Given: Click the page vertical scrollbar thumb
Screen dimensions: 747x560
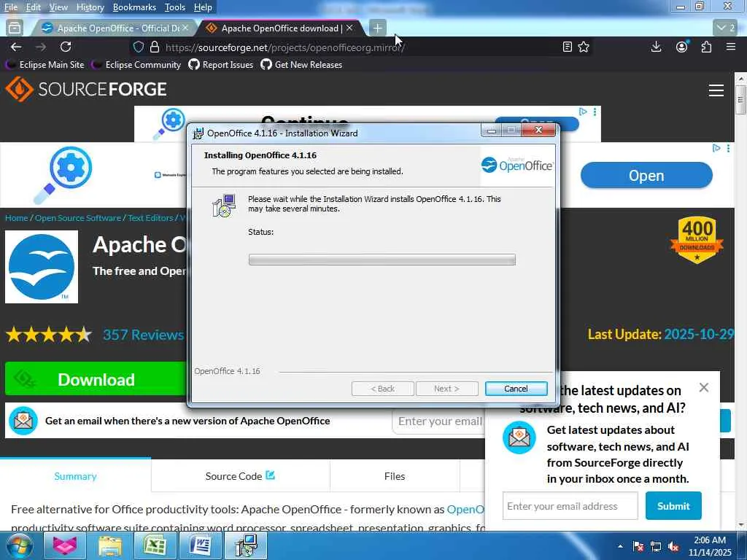Looking at the screenshot, I should coord(740,99).
